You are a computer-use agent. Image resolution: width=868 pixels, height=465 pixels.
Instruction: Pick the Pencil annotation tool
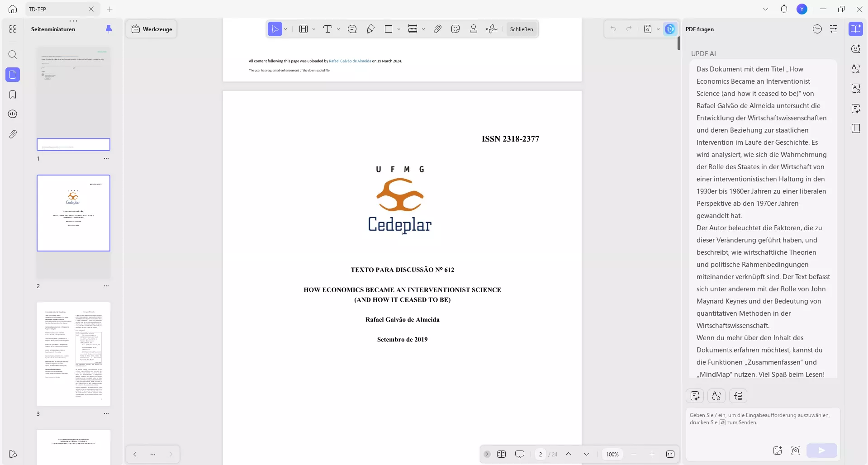(370, 28)
